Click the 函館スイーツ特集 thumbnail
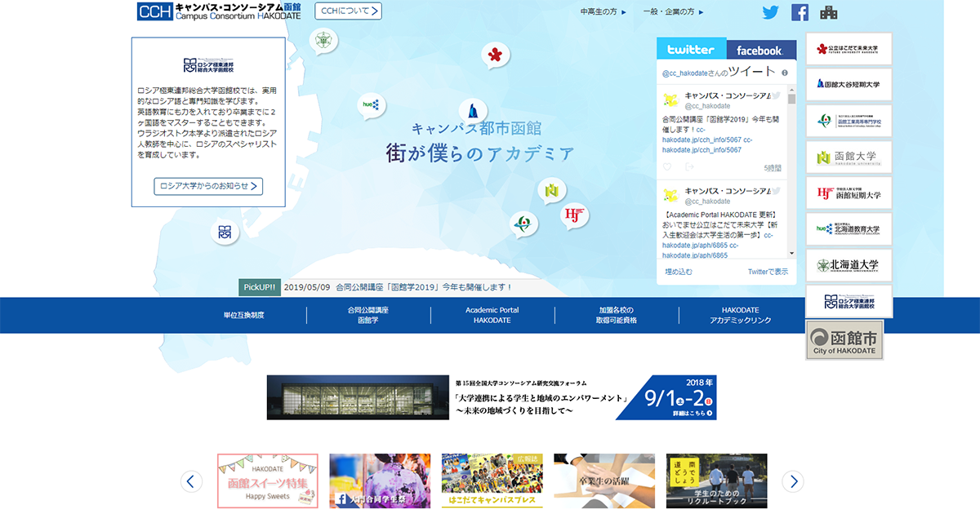The image size is (980, 514). click(268, 480)
